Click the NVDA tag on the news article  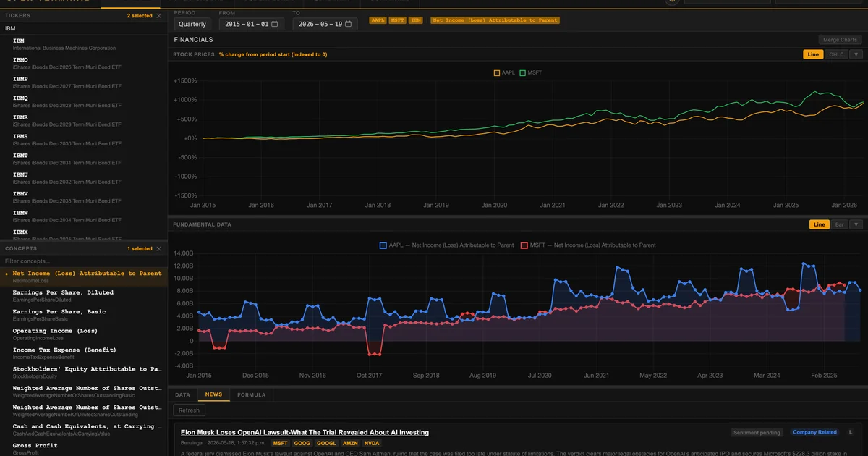click(372, 443)
